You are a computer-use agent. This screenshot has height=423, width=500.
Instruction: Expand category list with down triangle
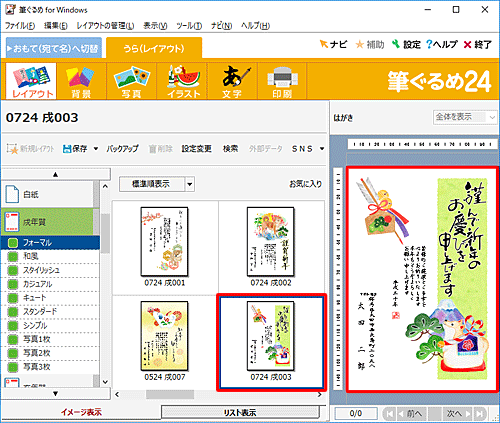[x=55, y=394]
